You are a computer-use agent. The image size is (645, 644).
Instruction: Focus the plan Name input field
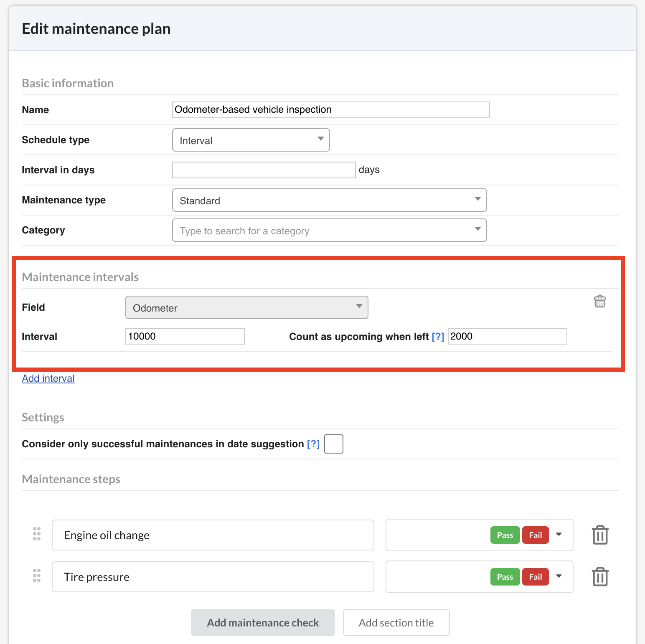point(330,110)
